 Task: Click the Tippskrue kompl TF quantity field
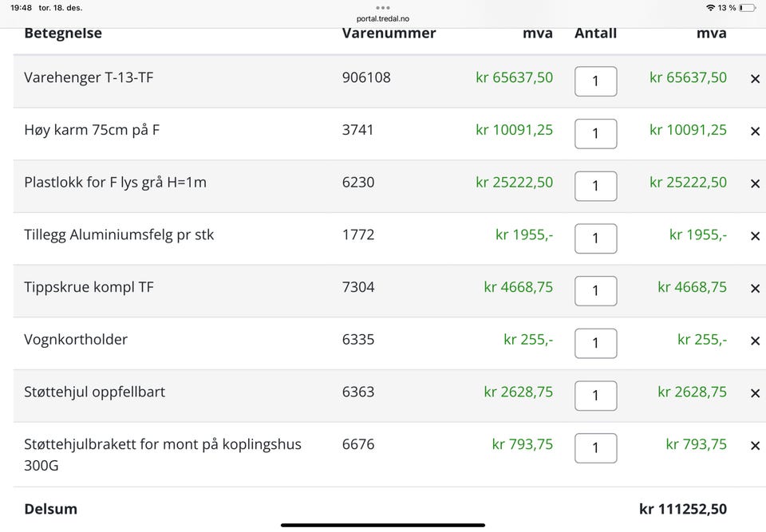(595, 291)
